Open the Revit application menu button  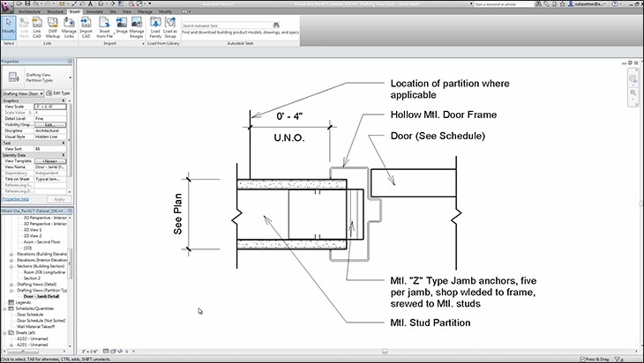coord(6,5)
